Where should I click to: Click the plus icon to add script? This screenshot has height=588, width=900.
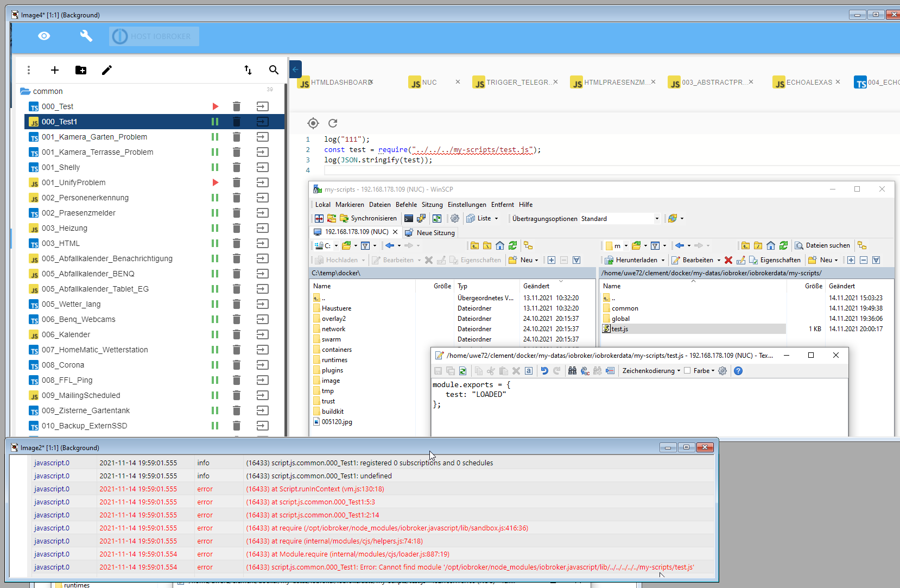click(55, 70)
